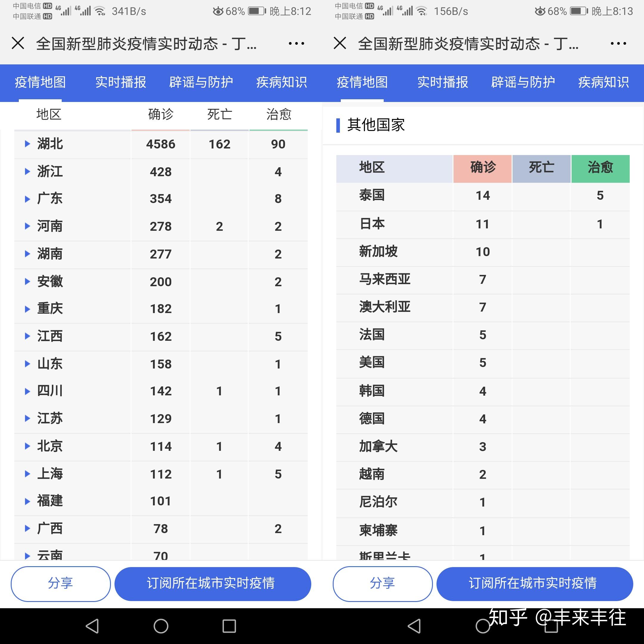
Task: Open 疾病知识 tab on left phone
Action: 282,82
